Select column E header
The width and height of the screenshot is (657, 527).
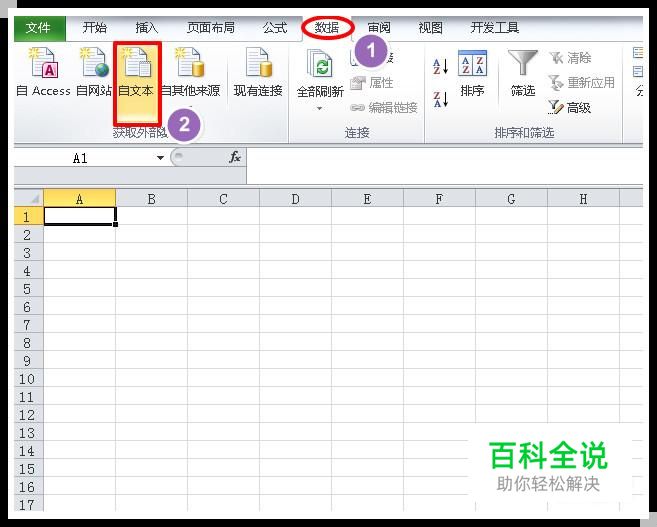tap(367, 198)
